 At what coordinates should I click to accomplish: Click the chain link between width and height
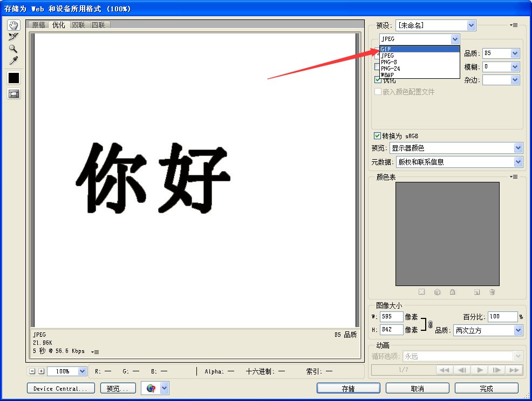pyautogui.click(x=429, y=323)
